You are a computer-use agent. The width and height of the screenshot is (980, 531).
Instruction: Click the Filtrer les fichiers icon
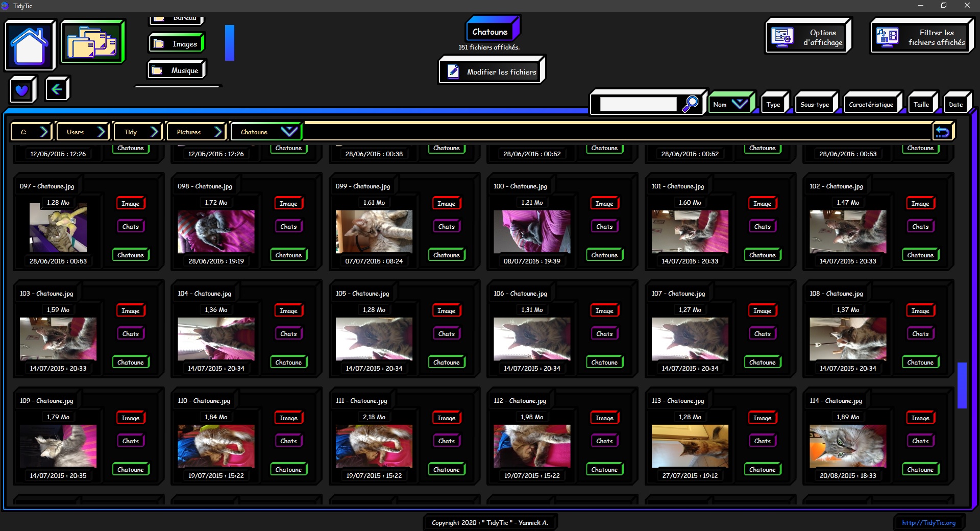(887, 37)
